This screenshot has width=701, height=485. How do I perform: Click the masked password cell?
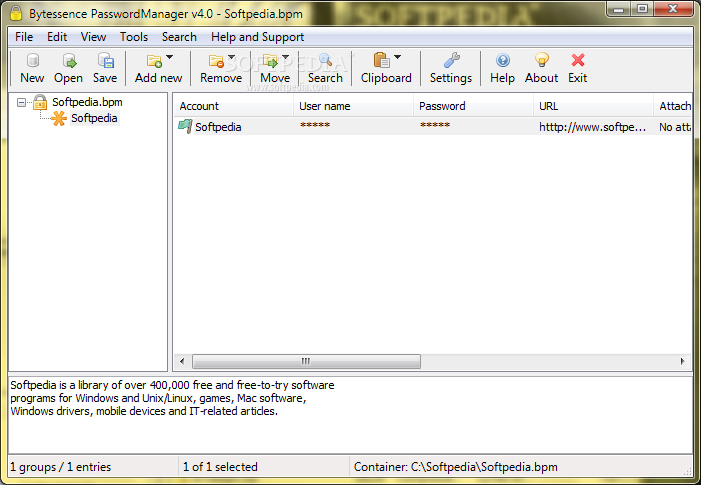tap(435, 126)
